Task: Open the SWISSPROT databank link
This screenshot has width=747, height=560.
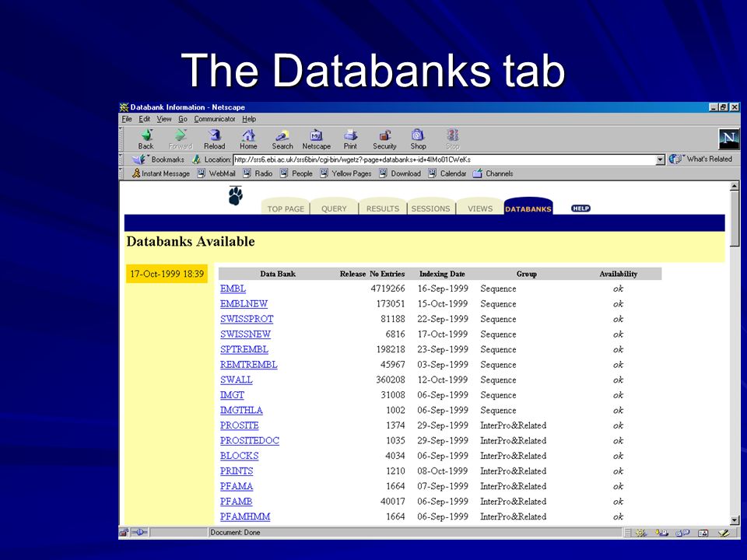Action: (247, 319)
